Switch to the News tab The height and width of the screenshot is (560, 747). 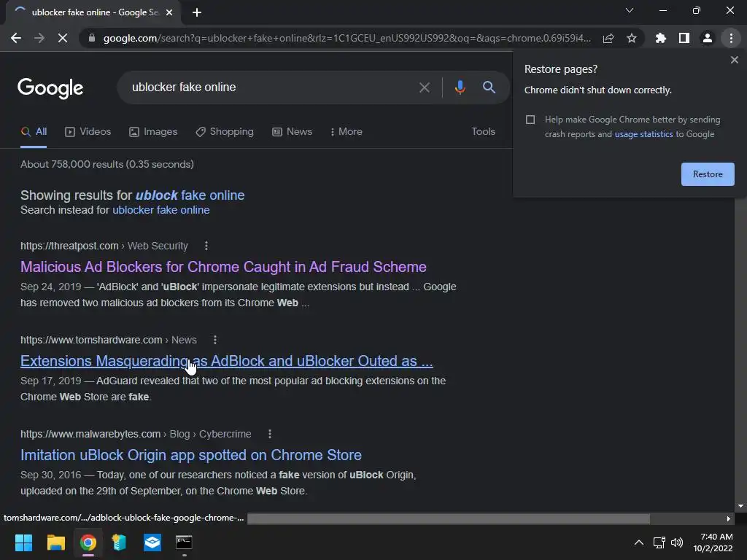pos(292,132)
